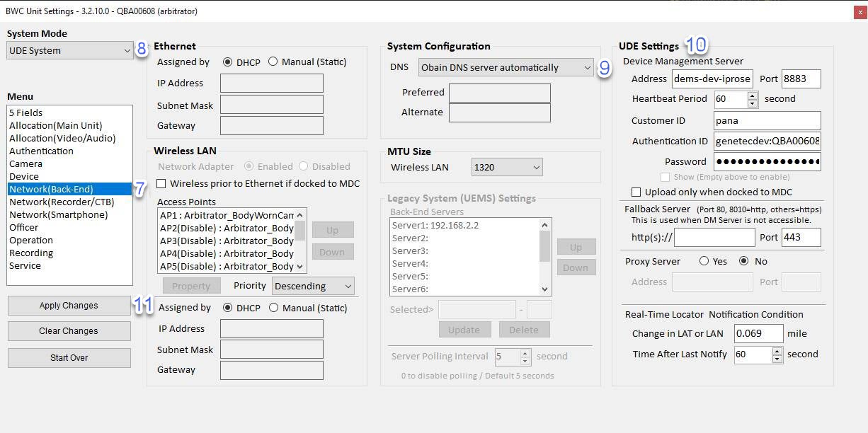The height and width of the screenshot is (433, 868).
Task: Click the Authentication ID field
Action: (x=767, y=141)
